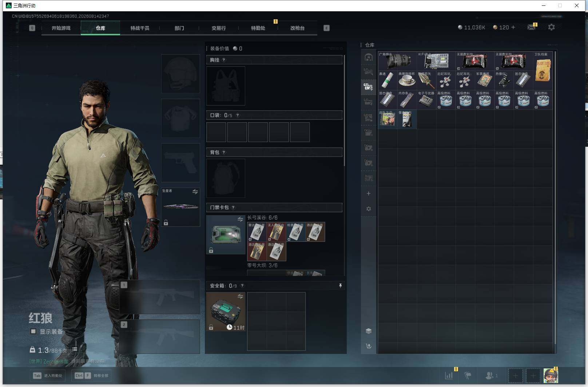Select the 电子干扰器 jammer item
588x387 pixels.
426,100
